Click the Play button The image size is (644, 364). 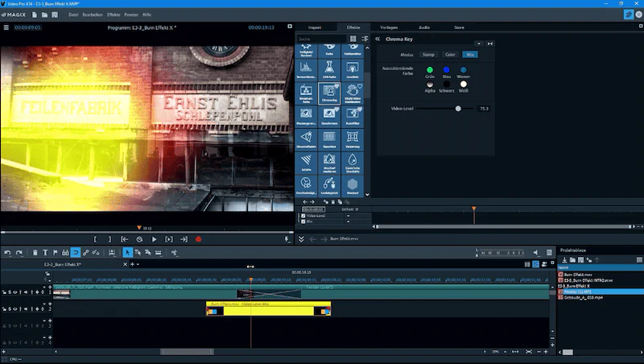click(154, 239)
